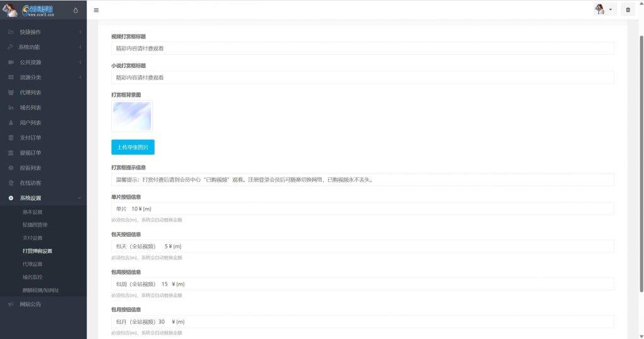Open 在线访客 from the sidebar

[30, 183]
